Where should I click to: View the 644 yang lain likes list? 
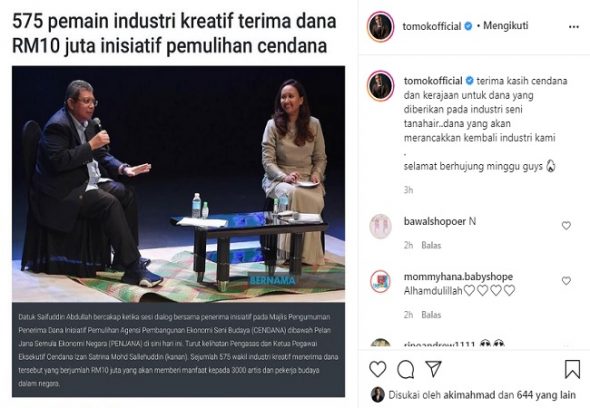pyautogui.click(x=546, y=395)
